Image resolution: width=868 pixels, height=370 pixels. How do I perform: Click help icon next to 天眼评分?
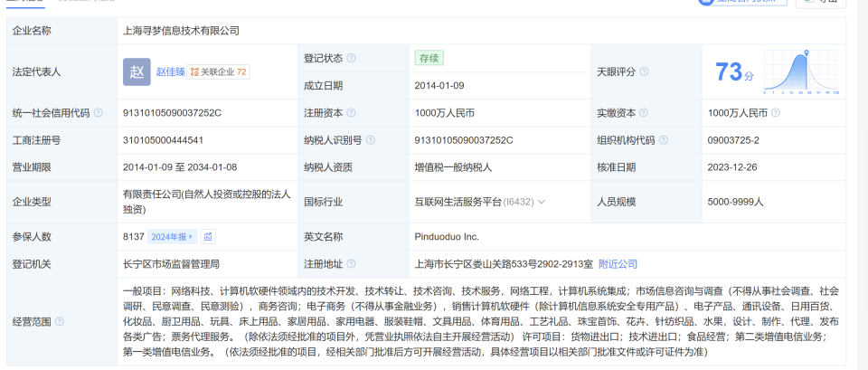coord(644,72)
